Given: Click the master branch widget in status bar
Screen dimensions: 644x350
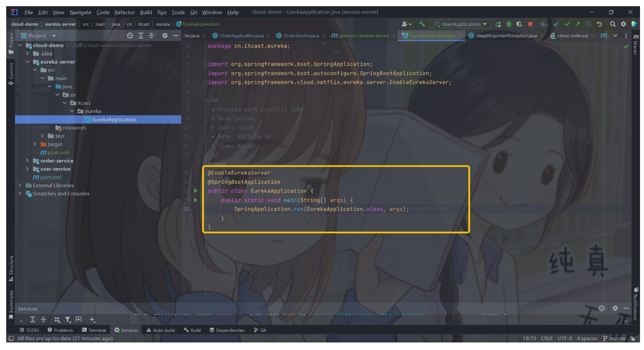Looking at the screenshot, I should [614, 338].
